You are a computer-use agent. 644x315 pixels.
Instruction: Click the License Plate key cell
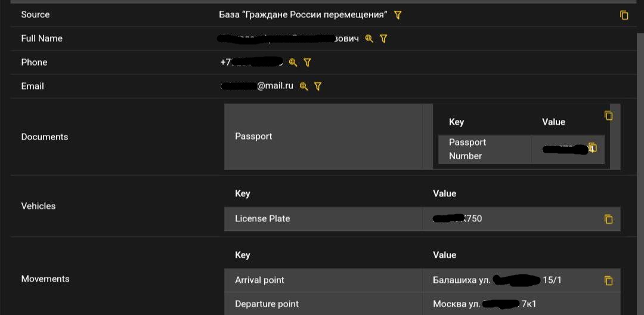pyautogui.click(x=323, y=219)
